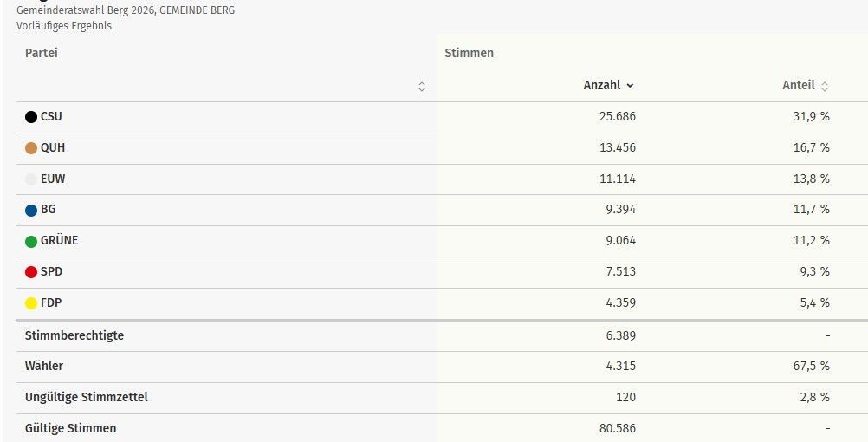Select the CSU row label
Image resolution: width=868 pixels, height=442 pixels.
tap(51, 117)
